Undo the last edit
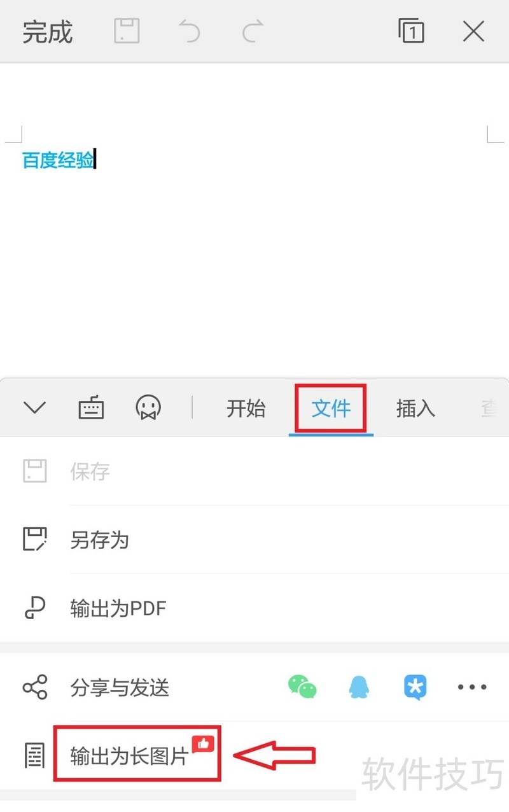Image resolution: width=509 pixels, height=812 pixels. point(189,31)
